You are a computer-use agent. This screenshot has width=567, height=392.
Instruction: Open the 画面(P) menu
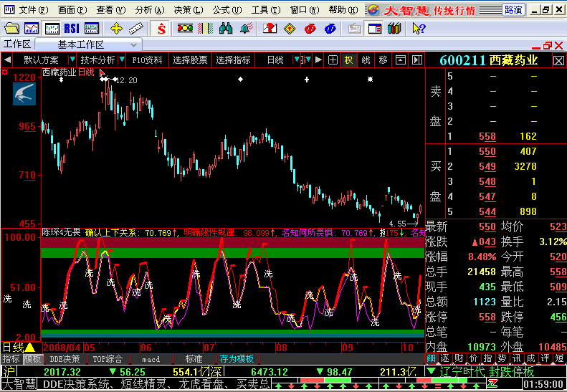point(72,10)
